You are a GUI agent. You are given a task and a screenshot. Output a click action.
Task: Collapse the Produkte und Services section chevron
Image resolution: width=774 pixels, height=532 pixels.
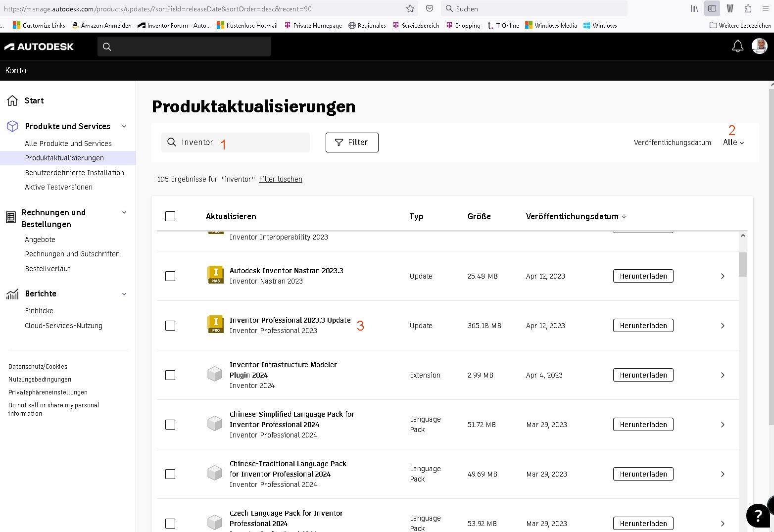click(124, 126)
